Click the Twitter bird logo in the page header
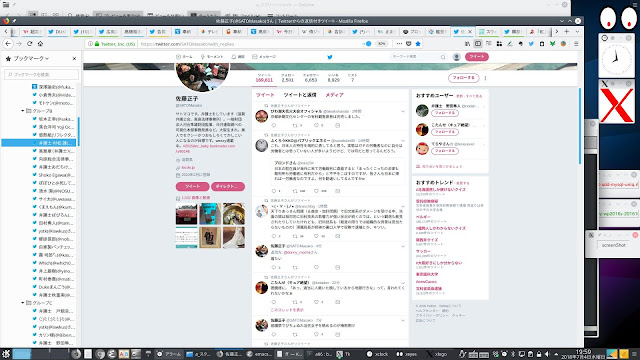The height and width of the screenshot is (360, 640). pos(330,57)
